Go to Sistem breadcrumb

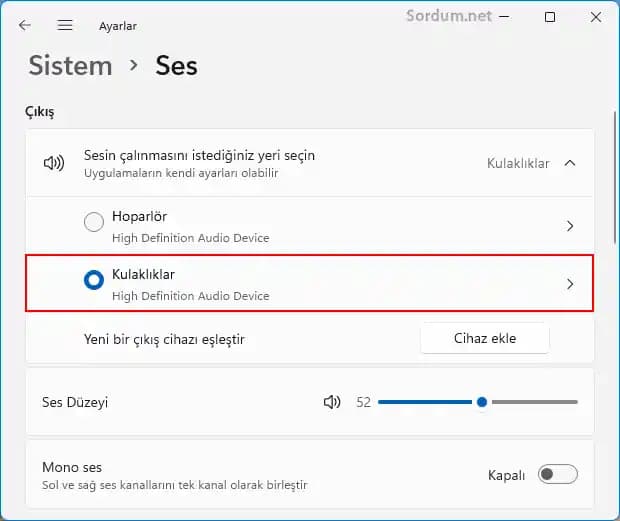point(70,66)
